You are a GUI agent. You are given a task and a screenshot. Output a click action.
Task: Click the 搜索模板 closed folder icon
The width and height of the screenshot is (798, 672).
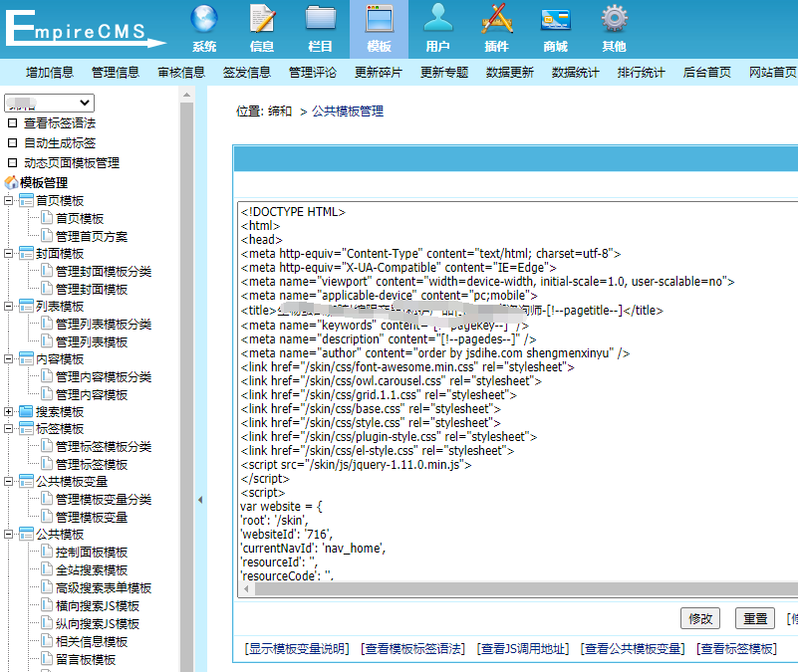(x=26, y=411)
